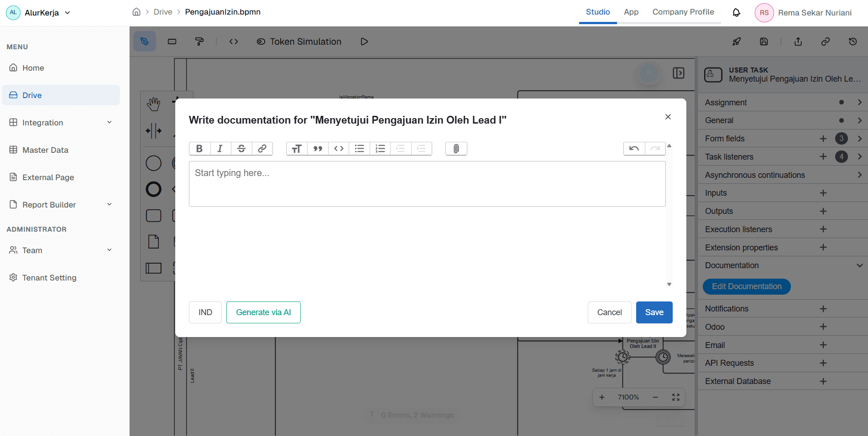Zoom out using the minus control
The image size is (868, 436).
click(655, 397)
